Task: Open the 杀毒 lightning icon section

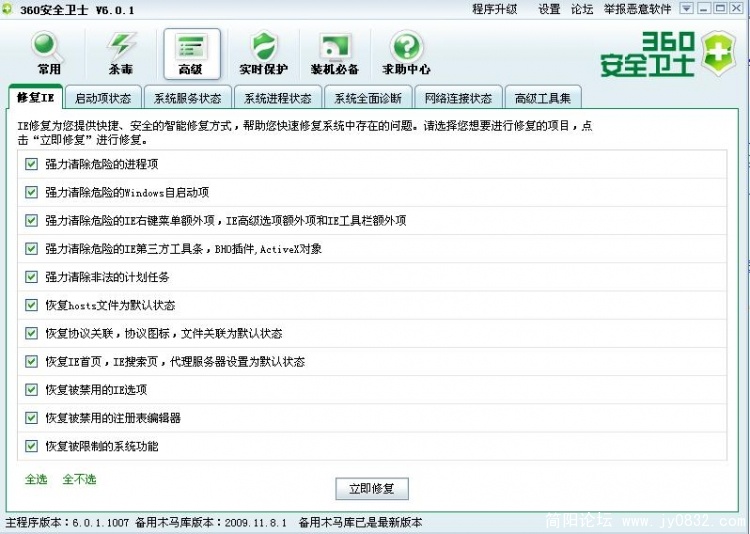Action: click(121, 53)
